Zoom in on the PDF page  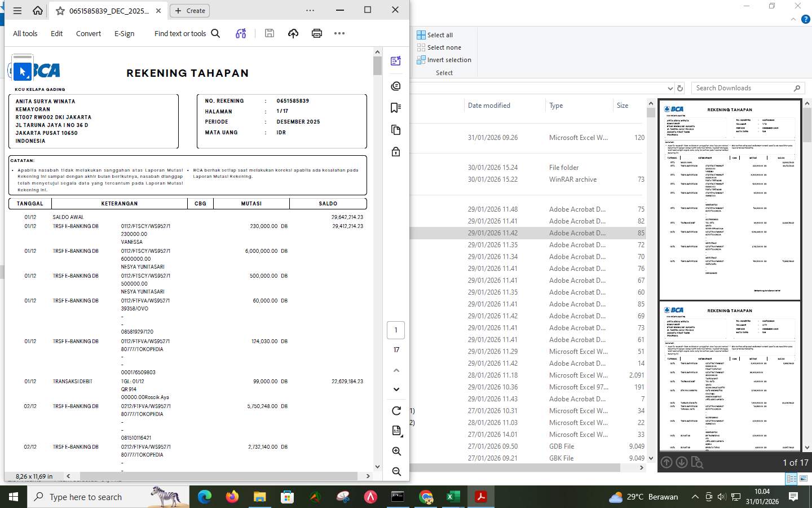(x=396, y=451)
